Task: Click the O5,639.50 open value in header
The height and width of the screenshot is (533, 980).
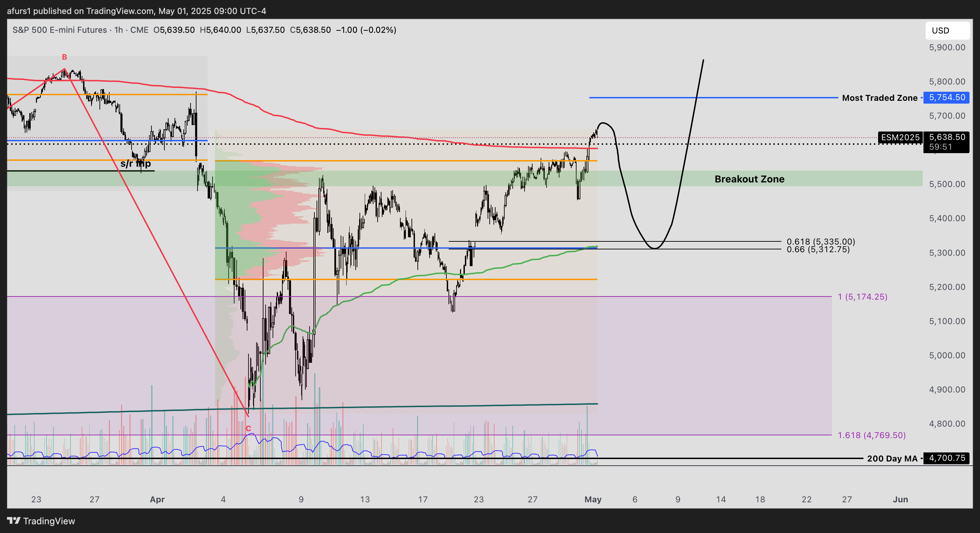Action: 174,30
